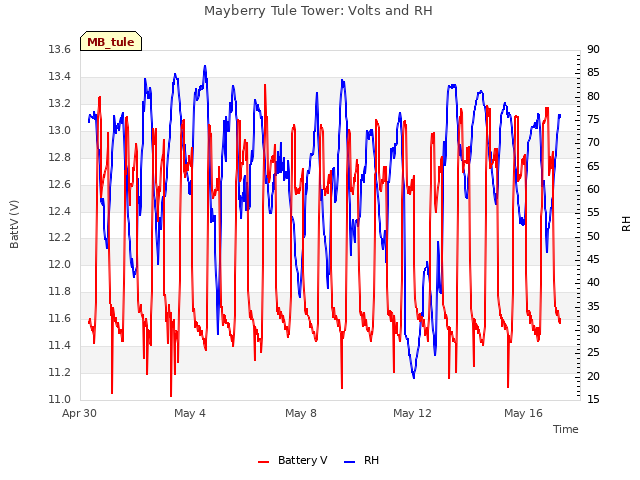Click the Time axis label
Image resolution: width=640 pixels, height=480 pixels.
point(566,429)
